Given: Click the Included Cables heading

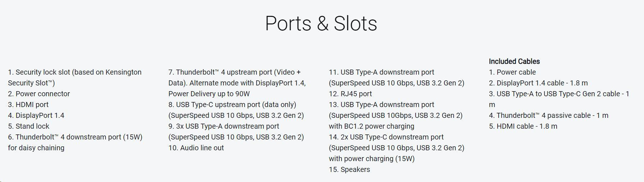Looking at the screenshot, I should 514,62.
